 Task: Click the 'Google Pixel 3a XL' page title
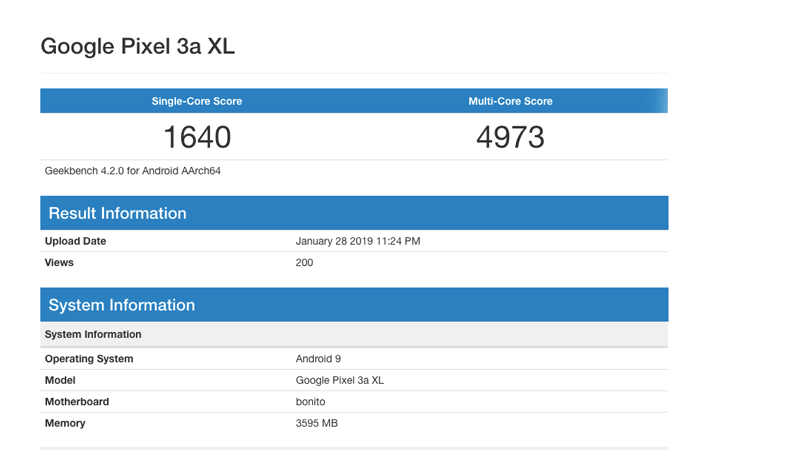tap(138, 46)
